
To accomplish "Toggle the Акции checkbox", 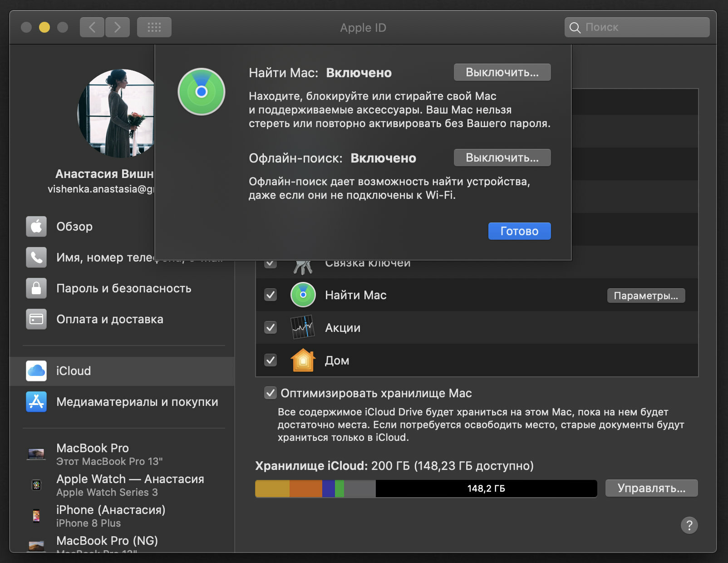I will 271,327.
